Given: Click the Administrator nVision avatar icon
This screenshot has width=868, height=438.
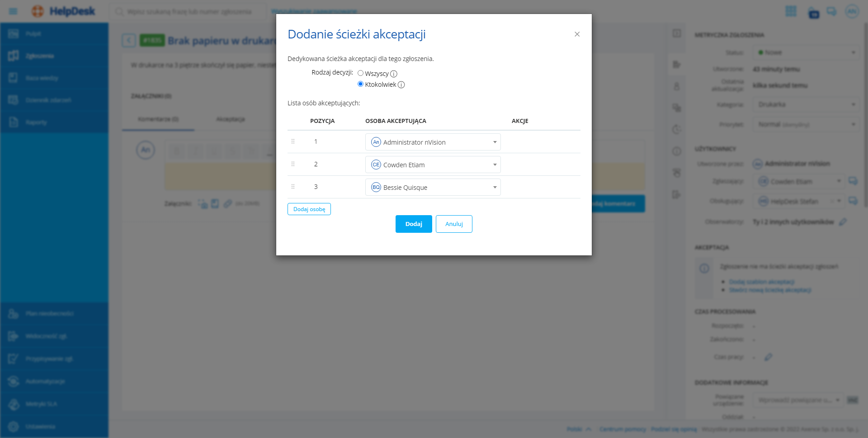Looking at the screenshot, I should 376,142.
